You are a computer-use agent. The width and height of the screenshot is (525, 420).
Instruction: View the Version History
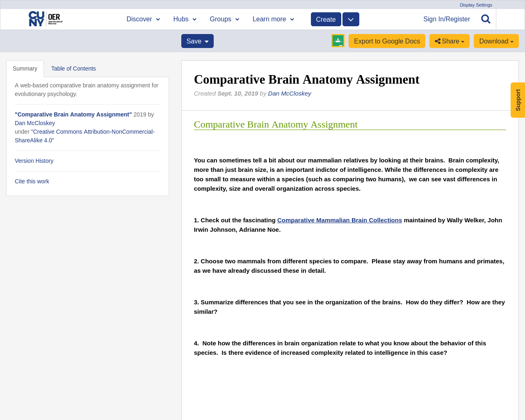[x=34, y=160]
